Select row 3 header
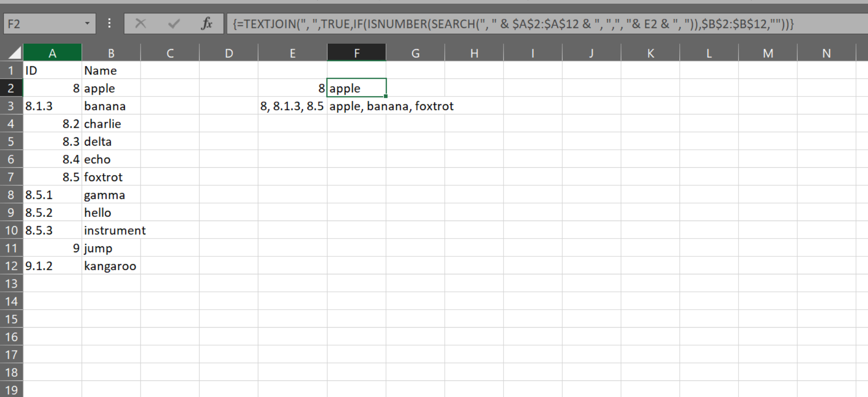Screen dimensions: 868x397 11,106
